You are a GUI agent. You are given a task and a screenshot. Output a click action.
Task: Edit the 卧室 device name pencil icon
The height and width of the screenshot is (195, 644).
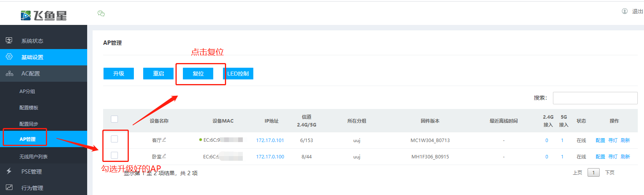pos(164,156)
